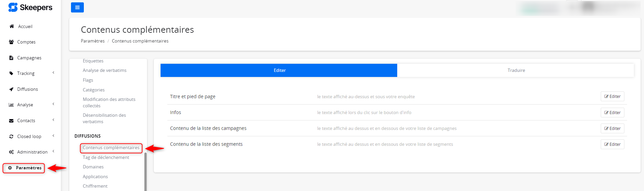Click the settings list vertical scrollbar
Viewport: 644px width, 191px height.
click(145, 171)
